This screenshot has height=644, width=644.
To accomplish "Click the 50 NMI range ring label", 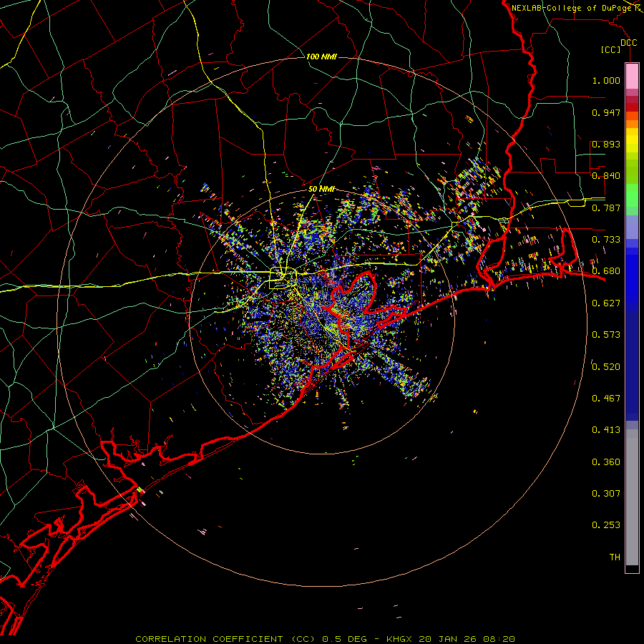I will [321, 189].
